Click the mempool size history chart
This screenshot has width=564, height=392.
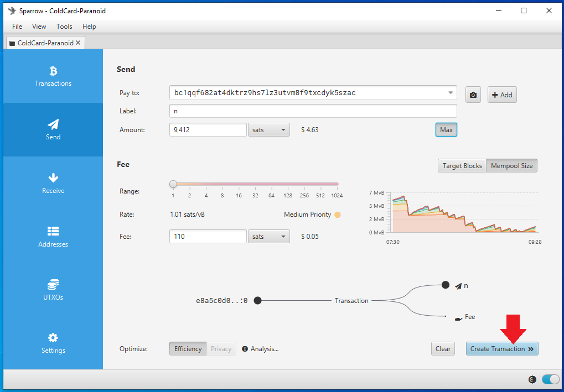point(463,212)
